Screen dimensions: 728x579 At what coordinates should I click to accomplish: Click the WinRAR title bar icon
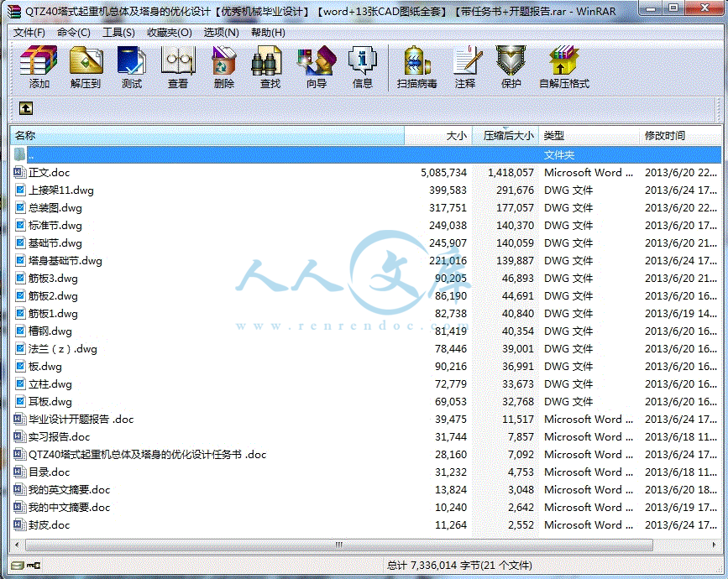click(14, 11)
